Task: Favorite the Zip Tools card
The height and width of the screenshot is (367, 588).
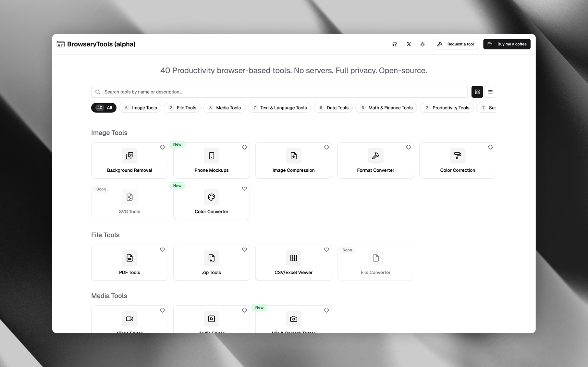Action: (244, 250)
